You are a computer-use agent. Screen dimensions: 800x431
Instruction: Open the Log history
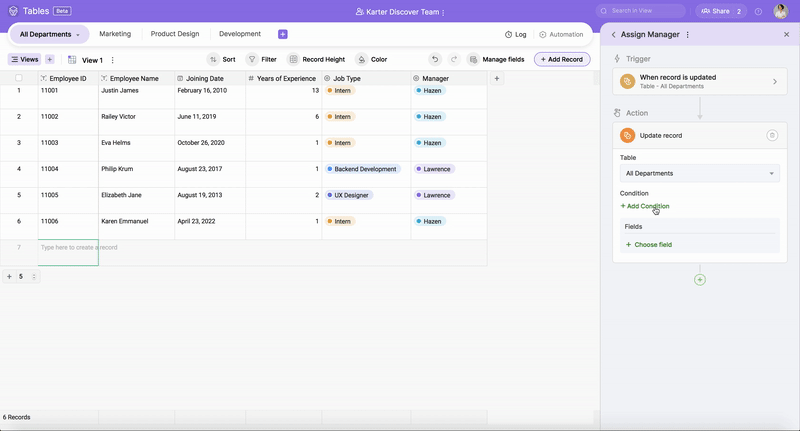515,35
